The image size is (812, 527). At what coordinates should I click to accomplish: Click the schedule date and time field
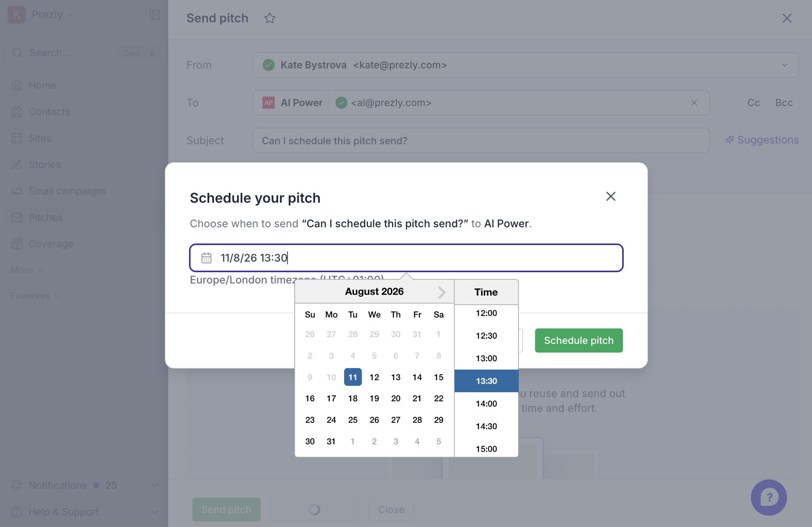[x=406, y=258]
